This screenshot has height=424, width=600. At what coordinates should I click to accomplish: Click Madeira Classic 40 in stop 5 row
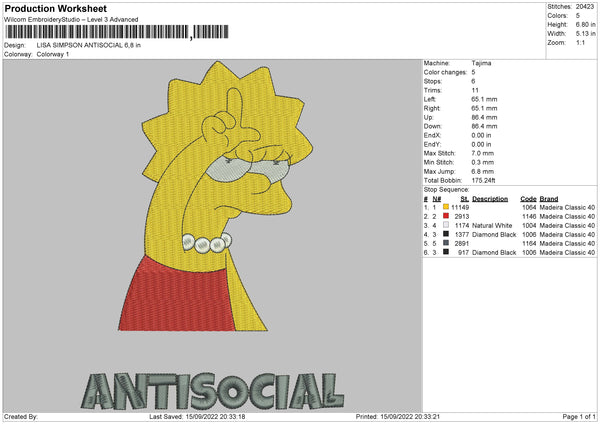[567, 243]
